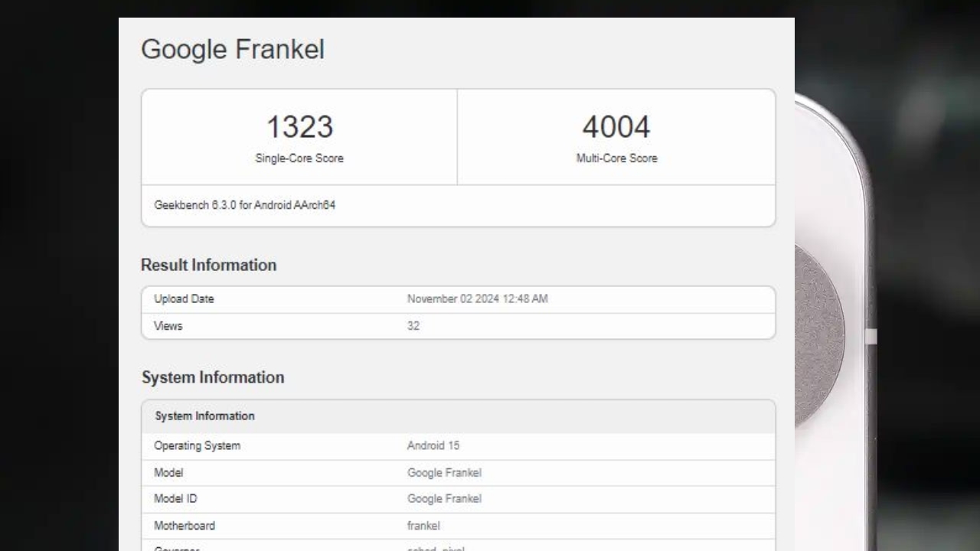Click the Google Frankel page title
The image size is (980, 551).
coord(233,50)
